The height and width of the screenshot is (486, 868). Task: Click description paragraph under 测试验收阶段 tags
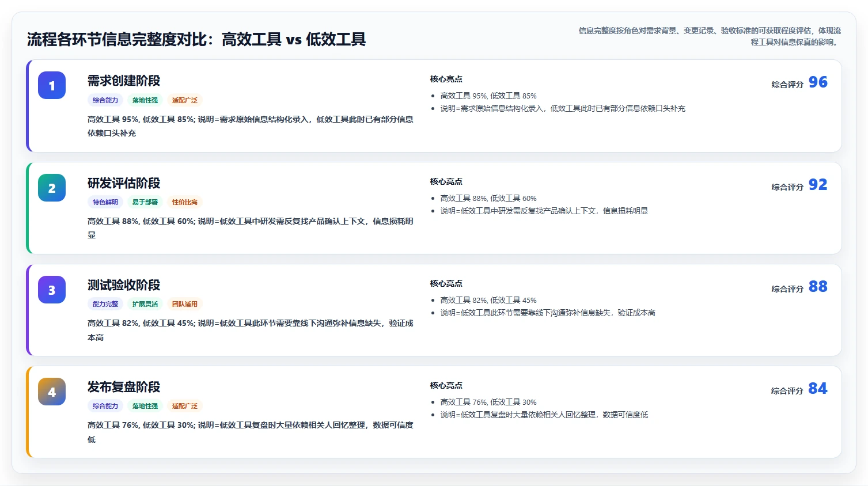[251, 331]
